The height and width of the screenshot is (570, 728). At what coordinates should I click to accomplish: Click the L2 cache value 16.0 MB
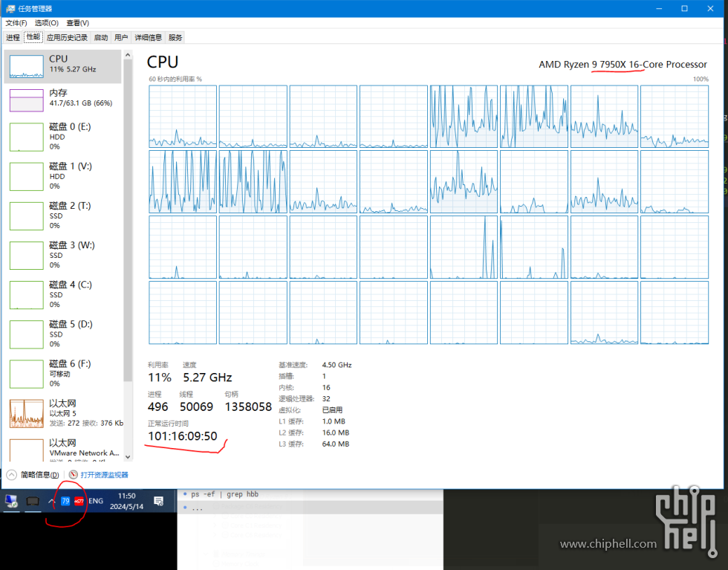click(x=336, y=433)
